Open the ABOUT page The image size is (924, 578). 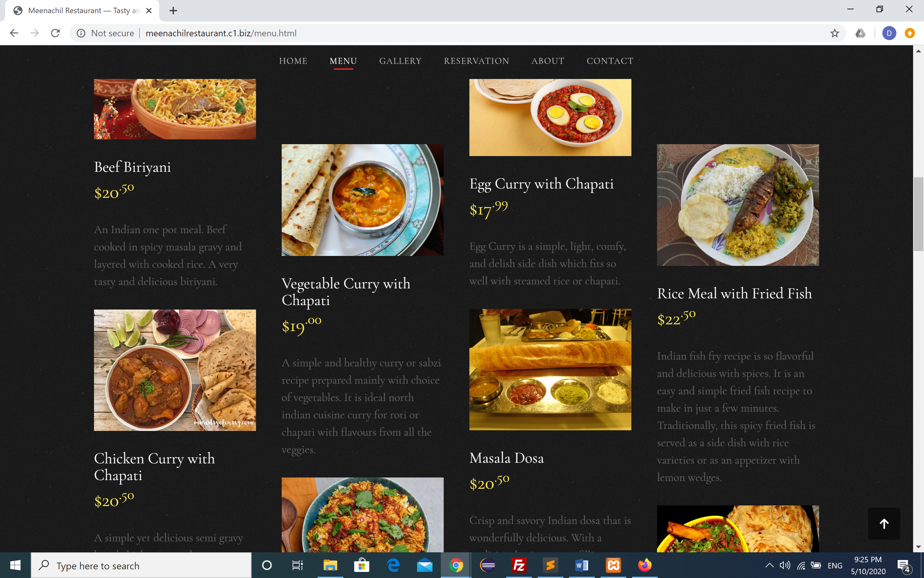pyautogui.click(x=548, y=61)
